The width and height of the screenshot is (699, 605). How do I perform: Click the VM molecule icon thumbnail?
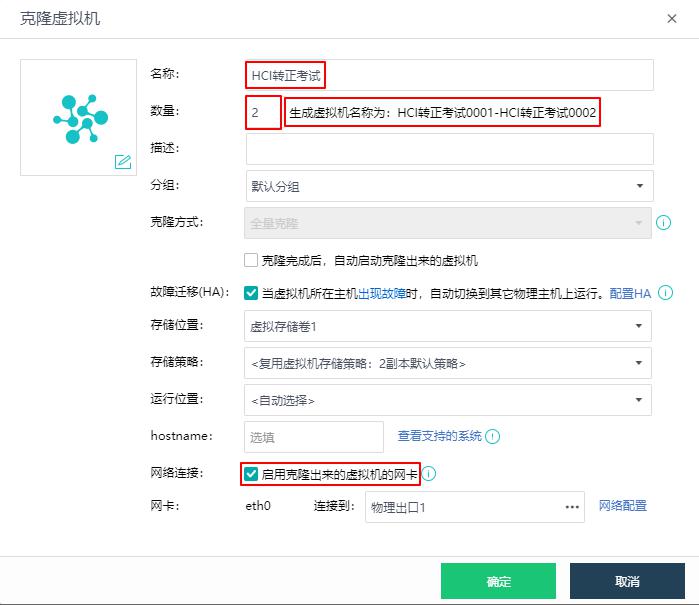[78, 116]
